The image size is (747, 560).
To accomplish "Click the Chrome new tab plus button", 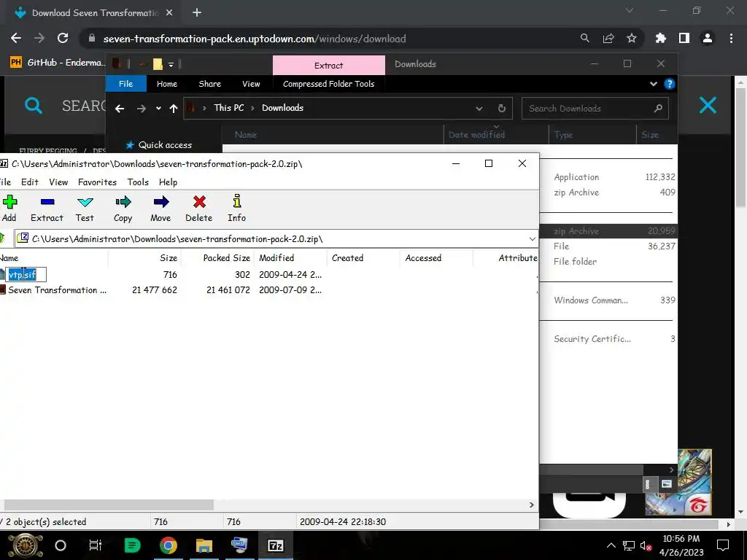I will click(197, 13).
